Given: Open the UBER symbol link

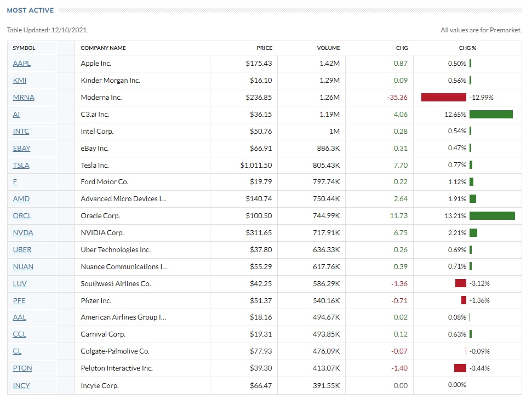Looking at the screenshot, I should [x=22, y=250].
